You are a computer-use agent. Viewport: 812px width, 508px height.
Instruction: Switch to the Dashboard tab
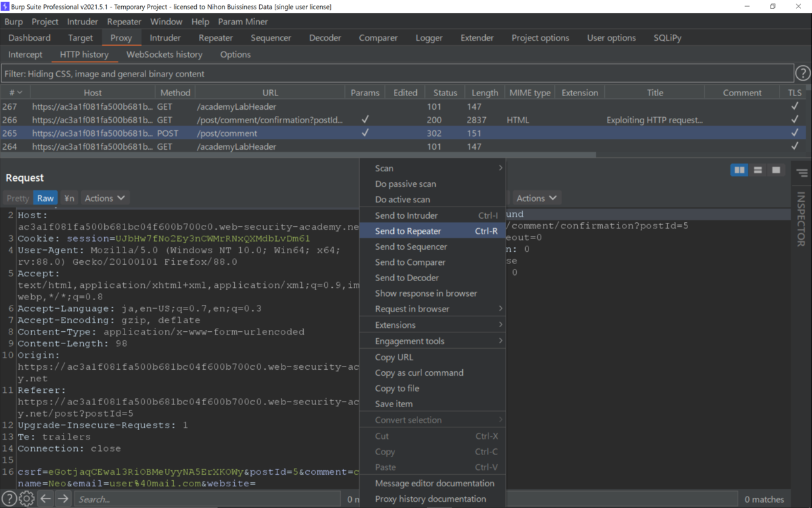(30, 38)
